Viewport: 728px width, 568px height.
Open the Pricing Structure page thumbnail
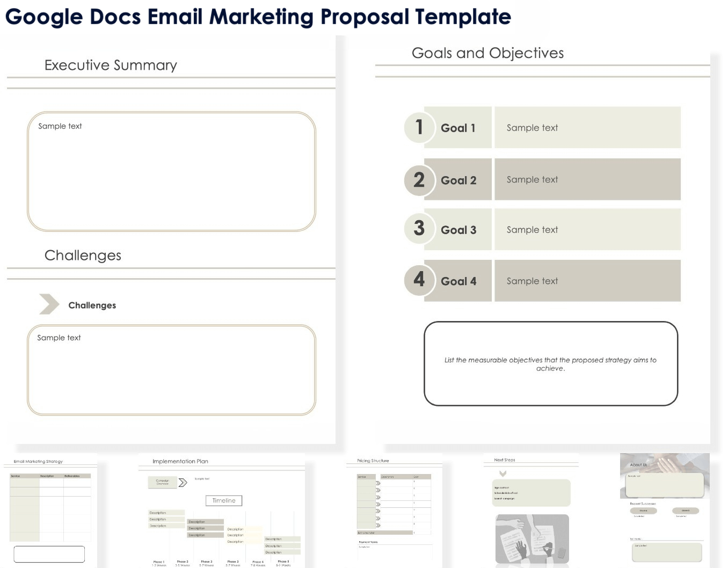click(x=394, y=510)
